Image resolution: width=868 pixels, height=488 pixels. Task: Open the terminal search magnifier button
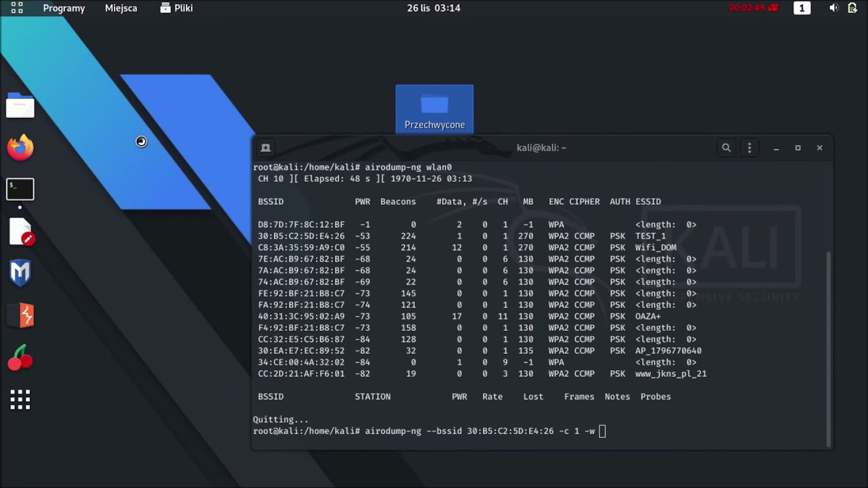(726, 148)
